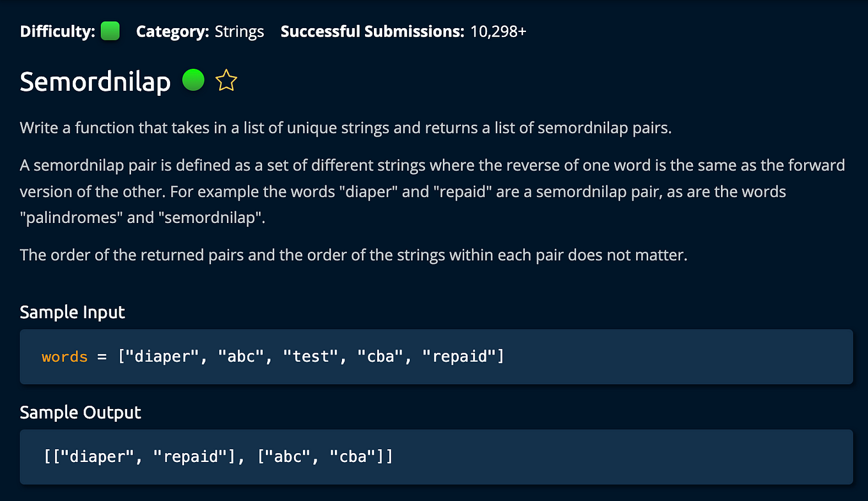Click the sentence about order of returned pairs

[x=353, y=256]
